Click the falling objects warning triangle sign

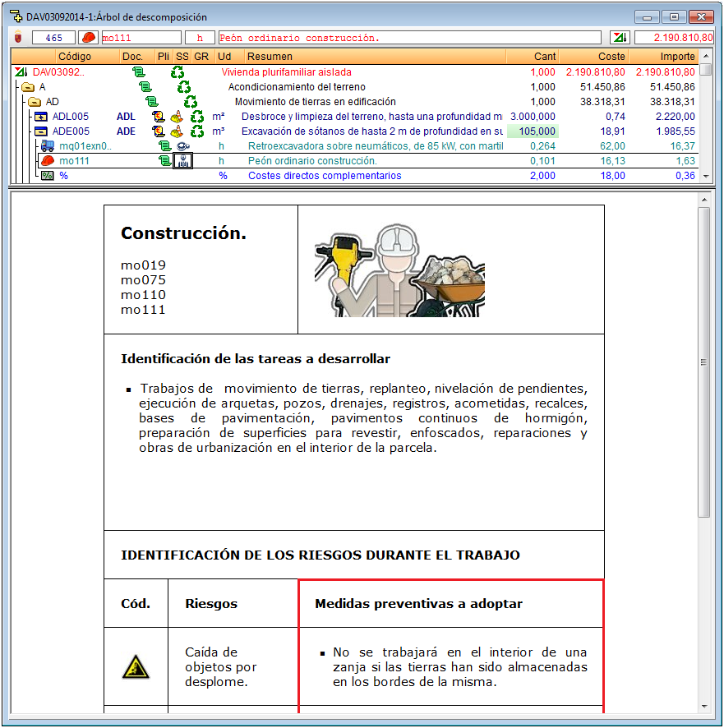click(x=135, y=667)
